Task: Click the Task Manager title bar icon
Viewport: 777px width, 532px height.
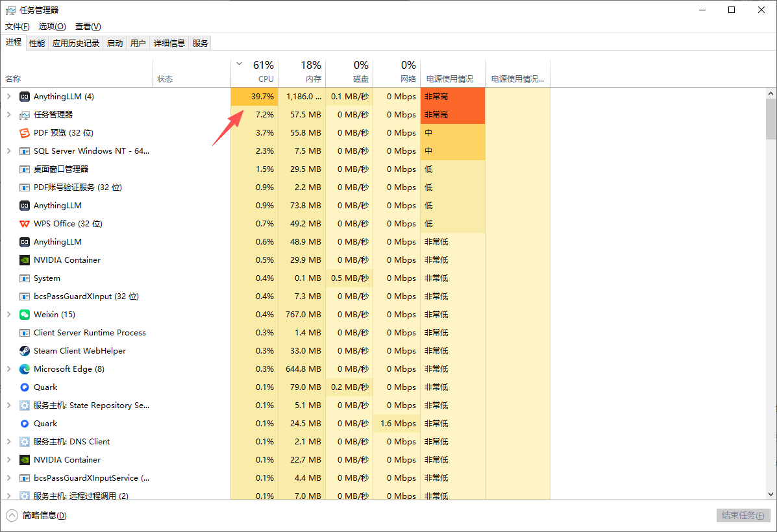Action: coord(10,10)
